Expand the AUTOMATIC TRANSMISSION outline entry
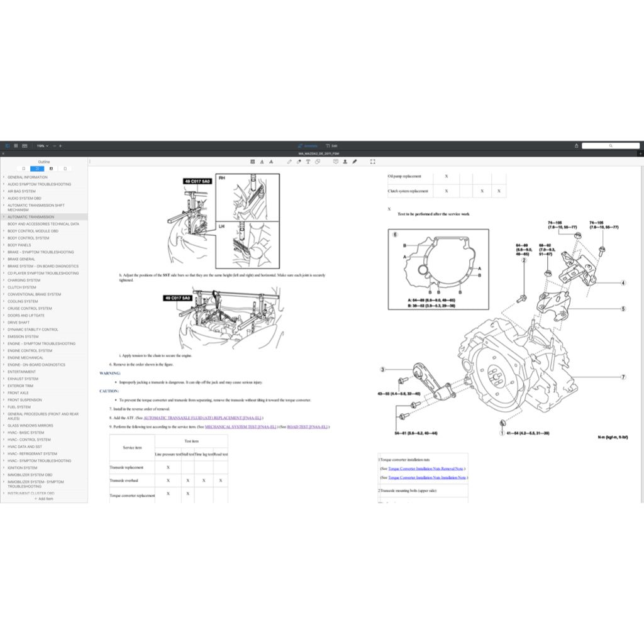 [x=4, y=216]
